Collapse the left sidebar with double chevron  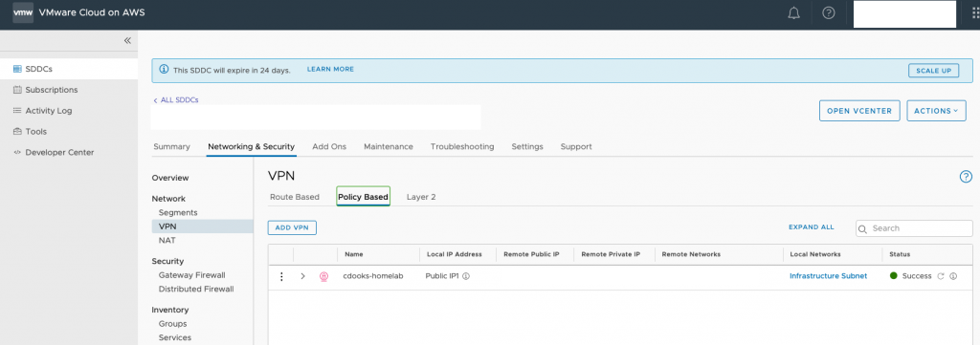coord(127,40)
